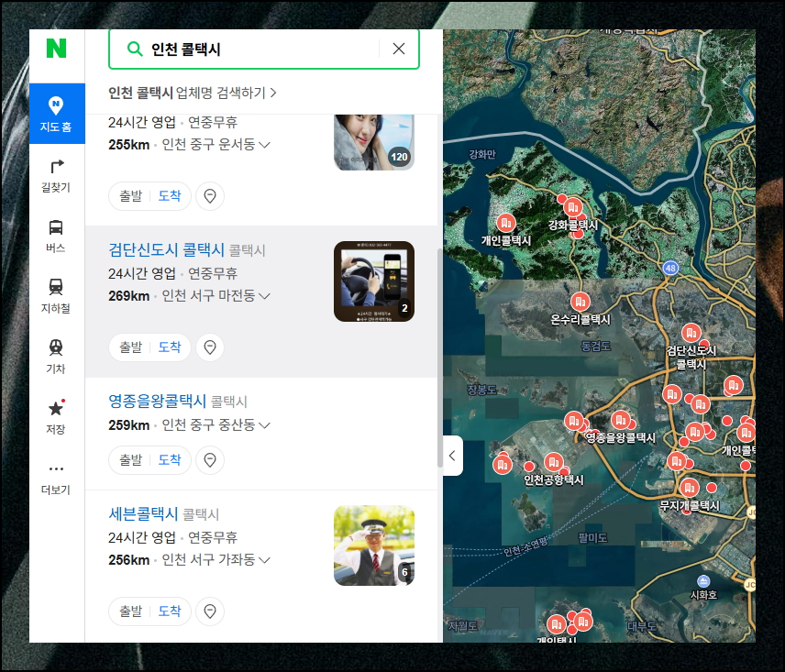This screenshot has height=672, width=785.
Task: Clear the search with the X button
Action: pos(399,49)
